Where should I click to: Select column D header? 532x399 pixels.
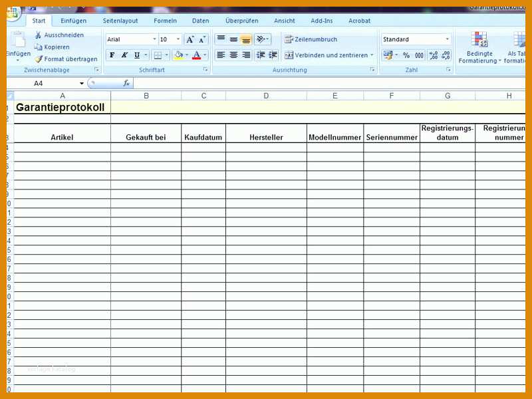[x=266, y=96]
